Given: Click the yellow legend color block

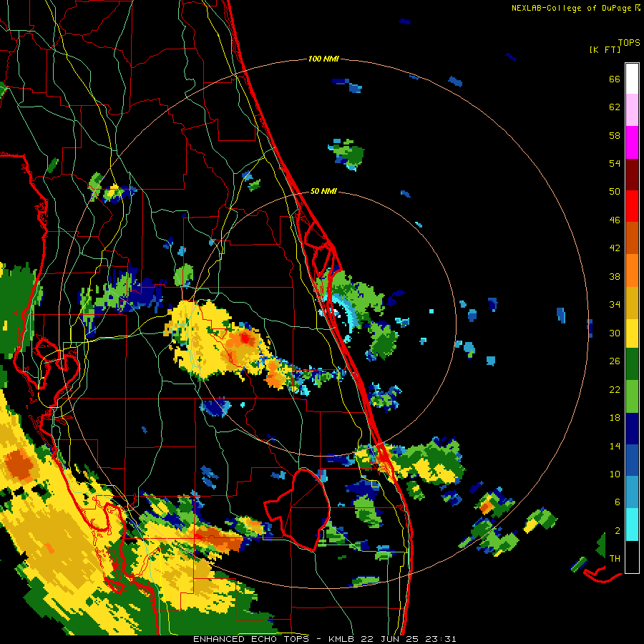Looking at the screenshot, I should (632, 333).
